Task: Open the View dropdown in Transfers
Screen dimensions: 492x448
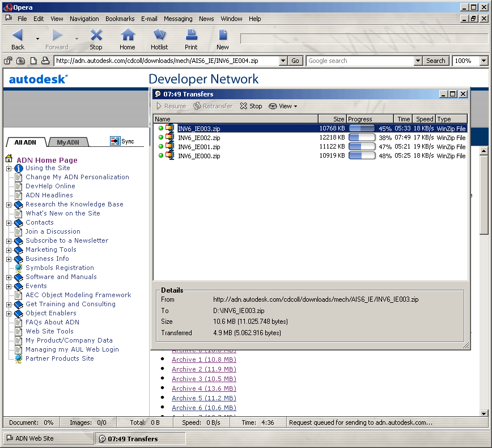Action: click(283, 106)
